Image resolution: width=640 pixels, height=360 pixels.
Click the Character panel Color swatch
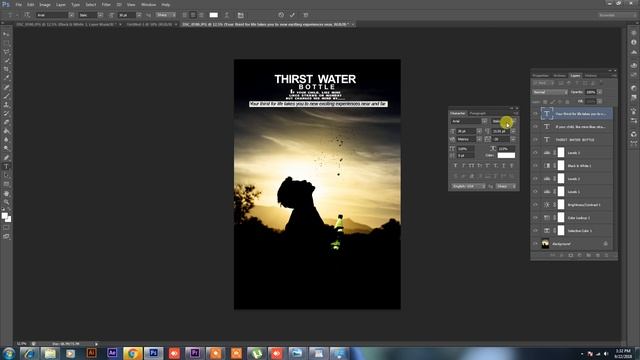coord(506,156)
